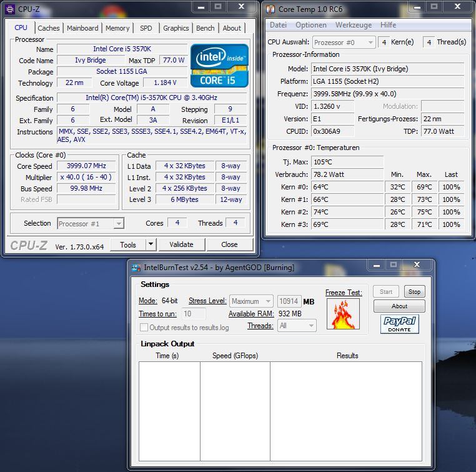Open the CPU Auswahl Prozessor #0 dropdown
The width and height of the screenshot is (476, 472).
point(344,43)
